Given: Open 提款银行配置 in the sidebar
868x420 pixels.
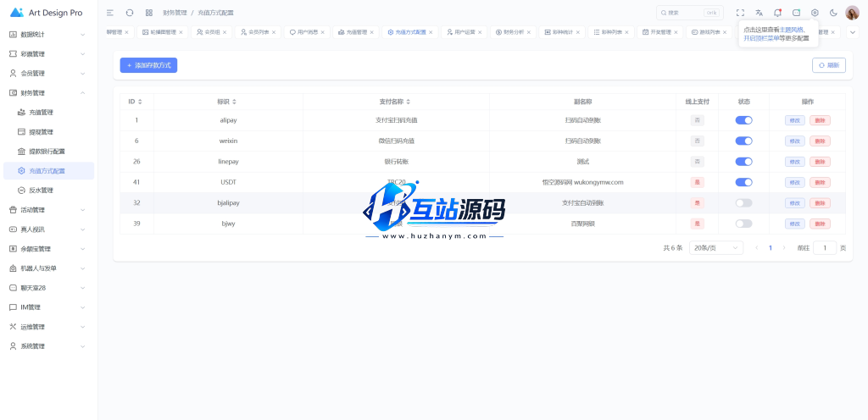Looking at the screenshot, I should click(48, 152).
